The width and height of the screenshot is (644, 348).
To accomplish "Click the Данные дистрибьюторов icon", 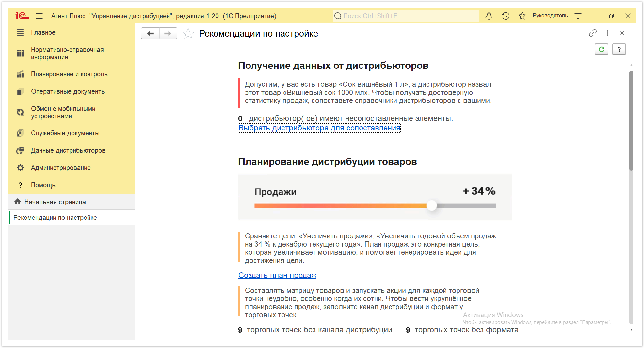I will (x=20, y=150).
